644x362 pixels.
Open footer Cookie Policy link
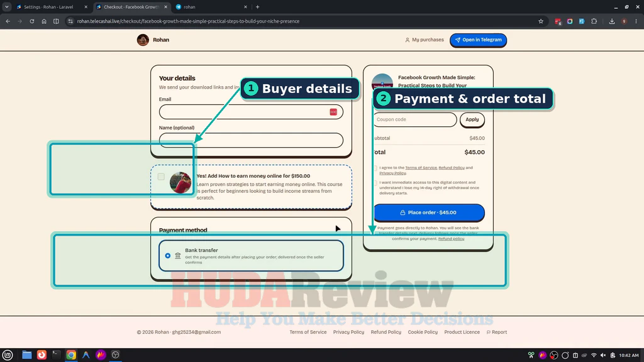click(423, 332)
